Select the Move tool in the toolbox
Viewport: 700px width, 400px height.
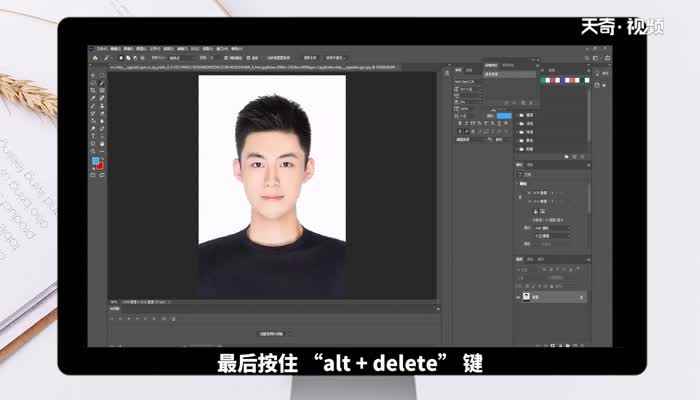93,75
